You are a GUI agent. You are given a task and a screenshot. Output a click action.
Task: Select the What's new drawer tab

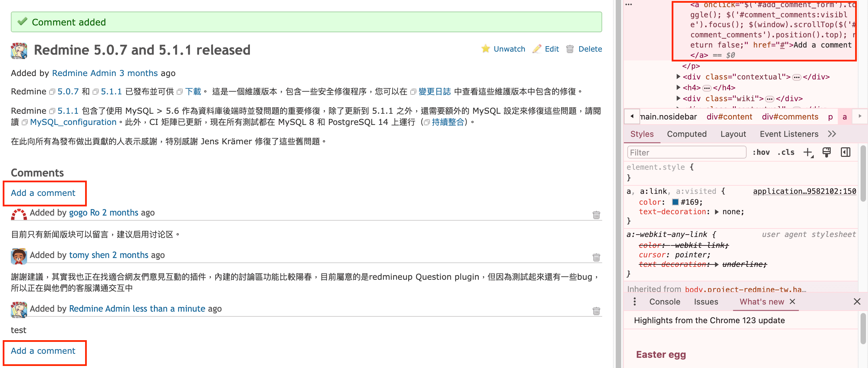point(762,302)
